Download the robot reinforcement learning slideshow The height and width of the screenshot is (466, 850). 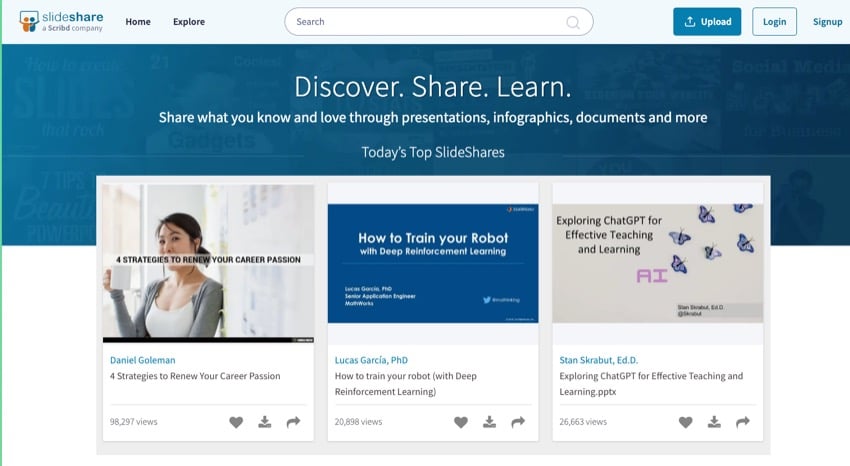[490, 422]
